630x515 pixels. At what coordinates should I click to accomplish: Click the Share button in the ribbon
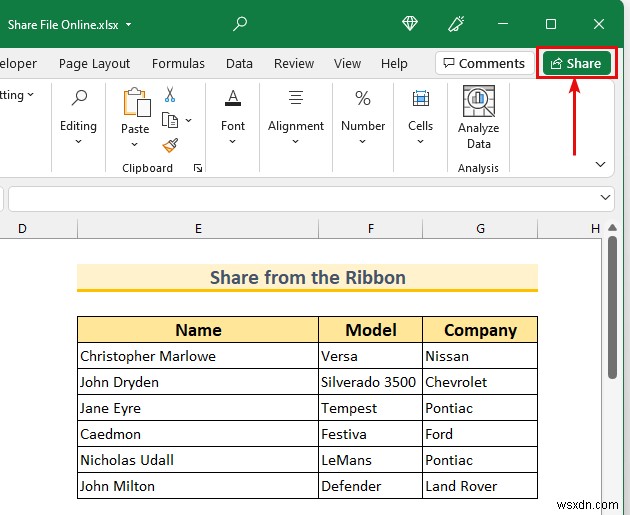pos(576,63)
